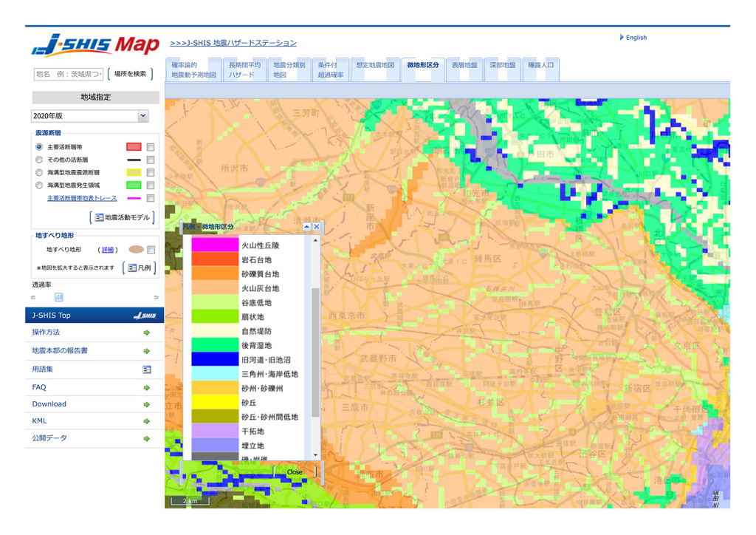Viewport: 756px width, 535px height.
Task: Click the KML green arrow icon
Action: click(147, 421)
